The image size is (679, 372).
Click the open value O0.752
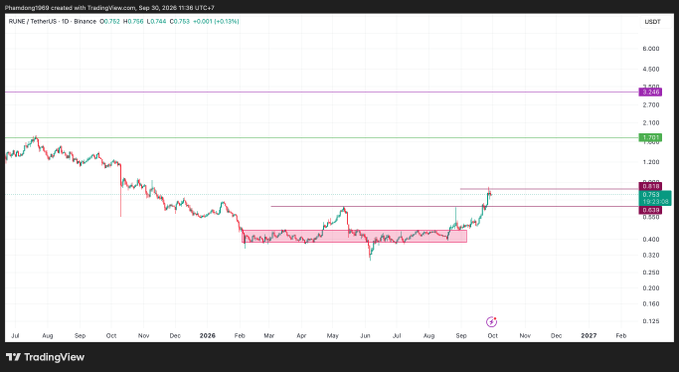click(x=110, y=21)
